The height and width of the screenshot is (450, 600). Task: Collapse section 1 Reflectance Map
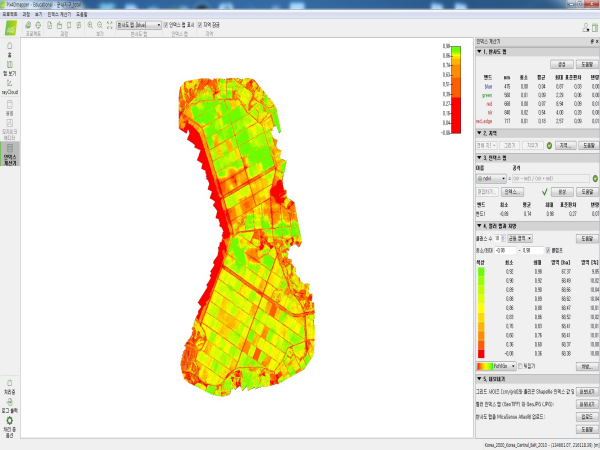point(479,52)
